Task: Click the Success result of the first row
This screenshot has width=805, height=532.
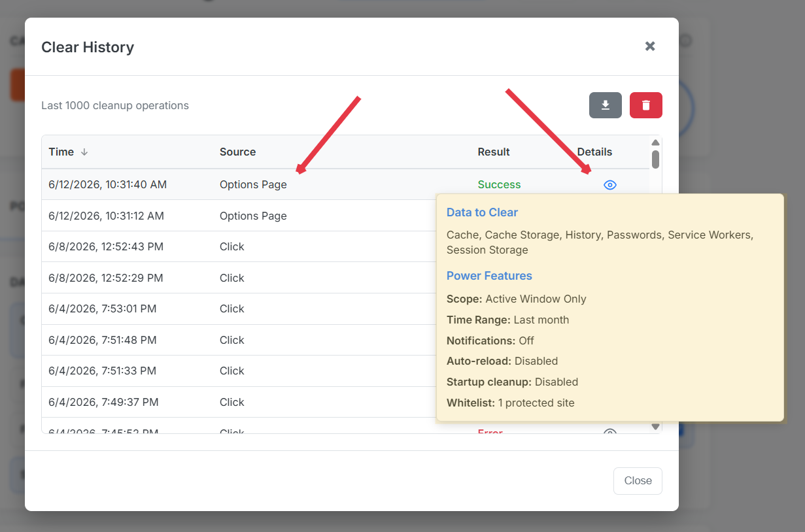Action: [x=499, y=185]
